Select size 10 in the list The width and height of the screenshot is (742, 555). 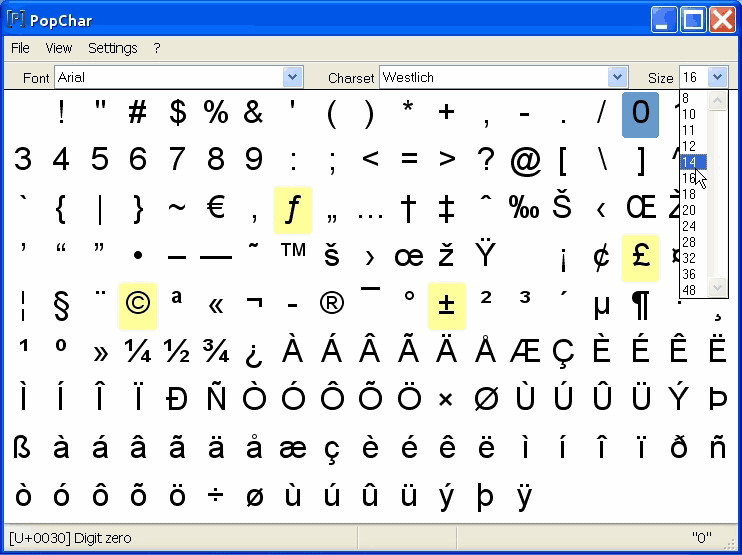pos(694,114)
